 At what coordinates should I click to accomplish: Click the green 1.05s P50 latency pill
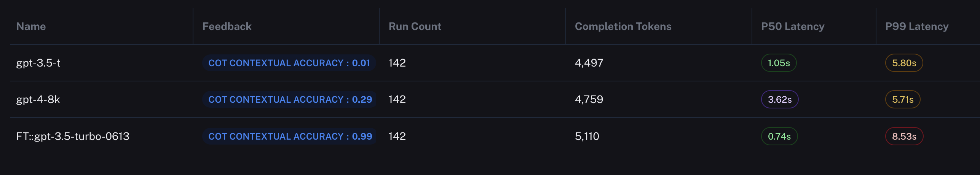coord(779,63)
